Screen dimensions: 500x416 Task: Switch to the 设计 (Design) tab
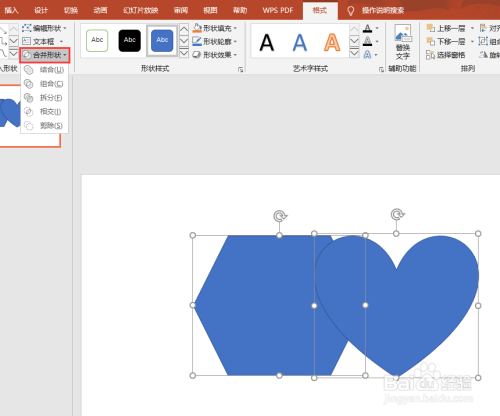41,10
